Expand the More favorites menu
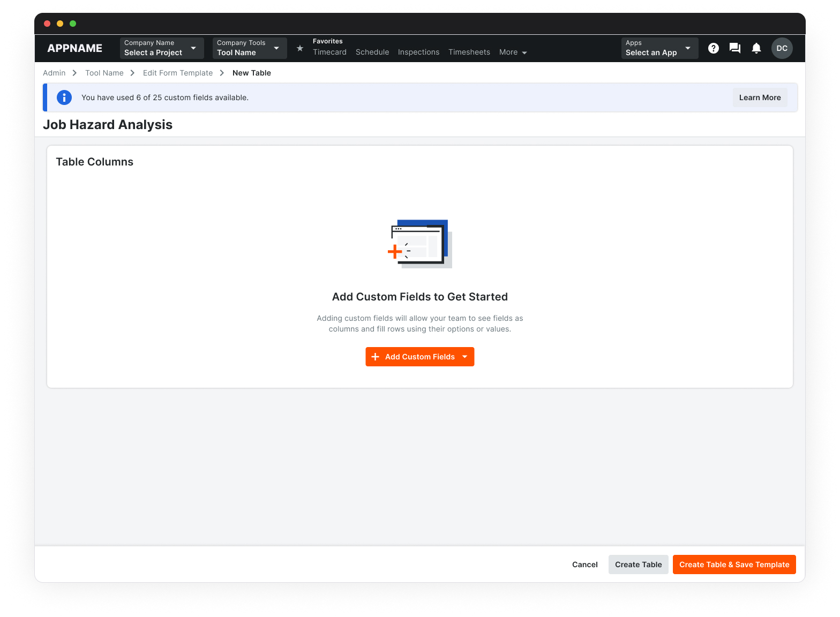Viewport: 840px width, 617px height. [x=513, y=52]
